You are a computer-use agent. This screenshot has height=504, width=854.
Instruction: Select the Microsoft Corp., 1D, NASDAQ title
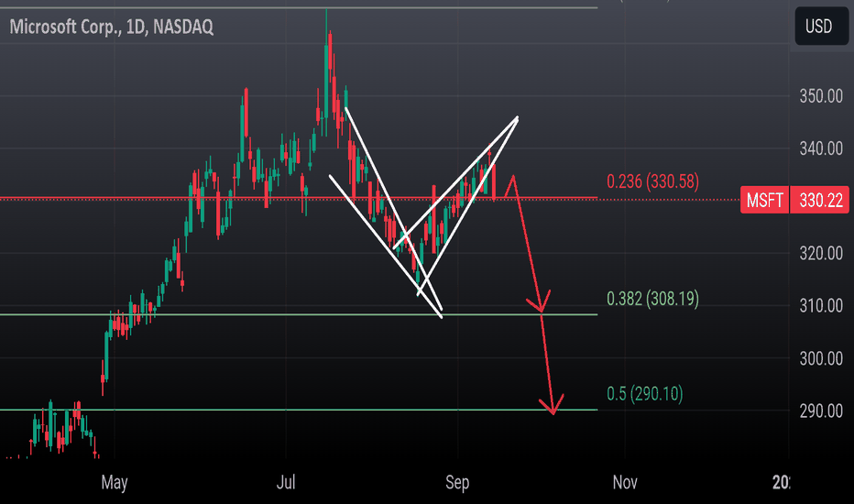[x=112, y=27]
